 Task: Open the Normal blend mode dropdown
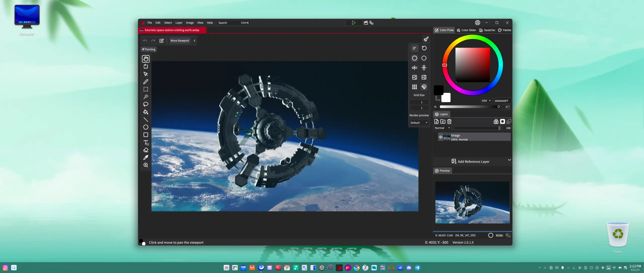[442, 128]
